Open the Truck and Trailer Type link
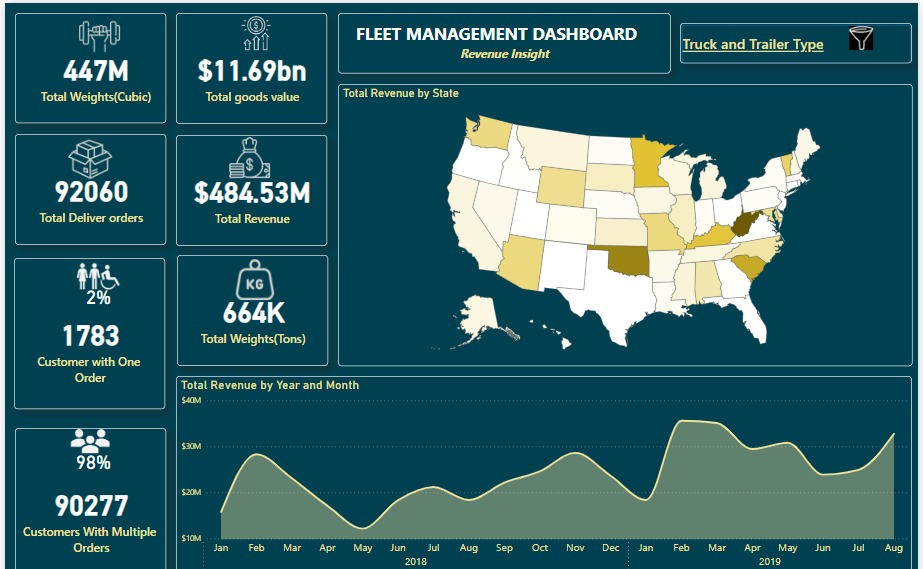Screen dimensions: 923x569 pos(752,44)
